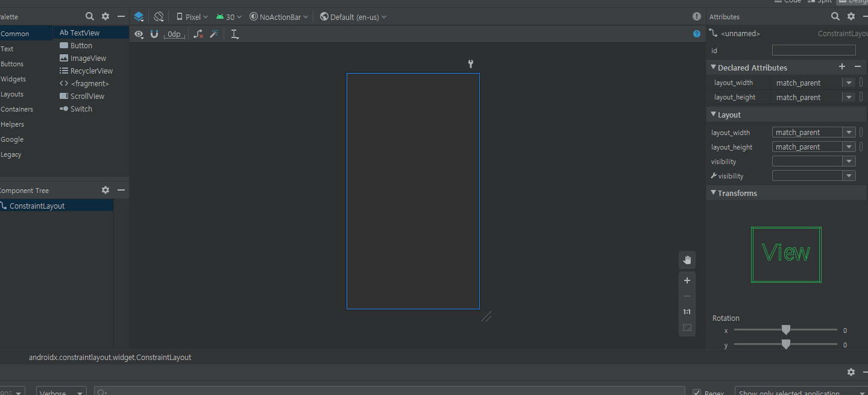Open Default (en-us) locale dropdown
This screenshot has height=395, width=868.
coord(353,17)
